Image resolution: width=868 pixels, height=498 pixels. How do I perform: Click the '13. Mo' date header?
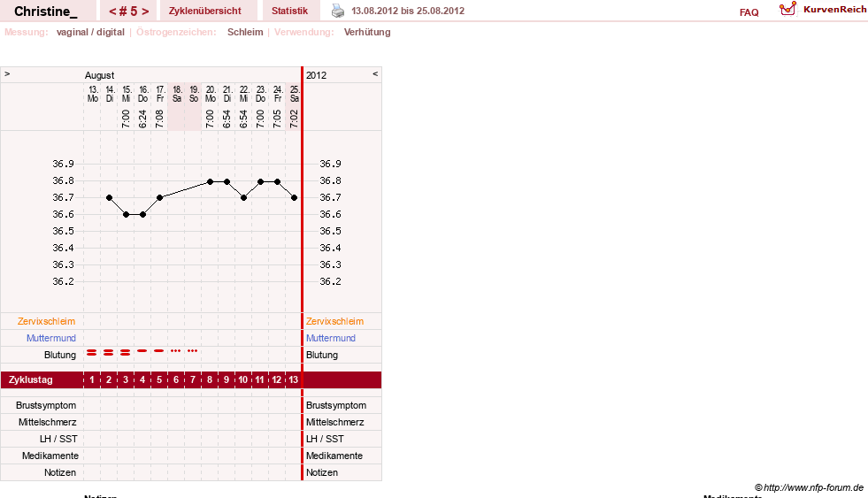[x=92, y=94]
